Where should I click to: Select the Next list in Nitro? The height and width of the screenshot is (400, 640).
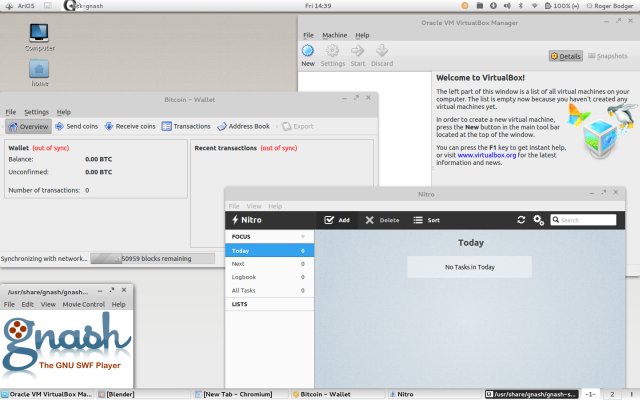[269, 264]
